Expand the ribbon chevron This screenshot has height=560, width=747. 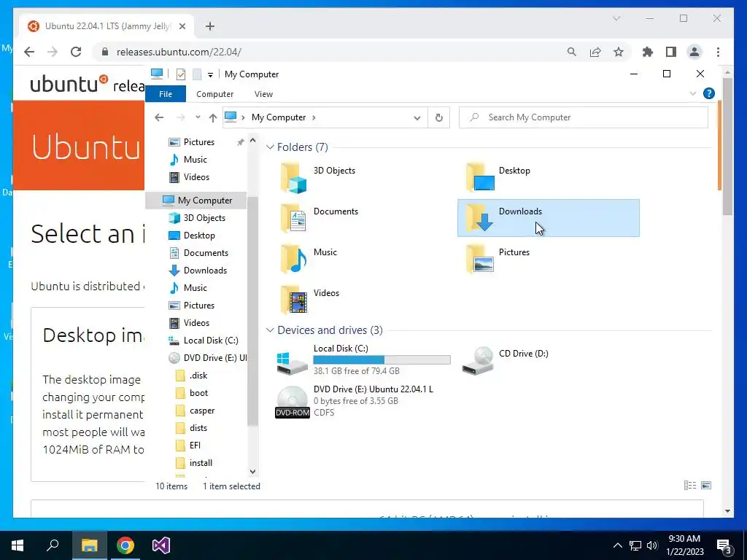point(693,94)
